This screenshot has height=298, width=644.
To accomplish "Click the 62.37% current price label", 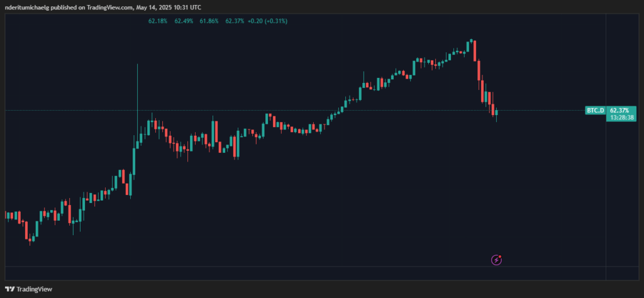I will [619, 111].
